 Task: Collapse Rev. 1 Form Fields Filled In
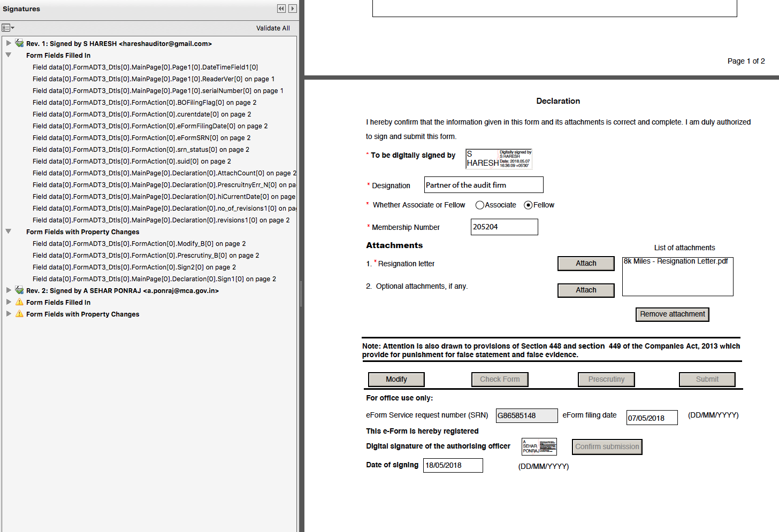pyautogui.click(x=9, y=55)
